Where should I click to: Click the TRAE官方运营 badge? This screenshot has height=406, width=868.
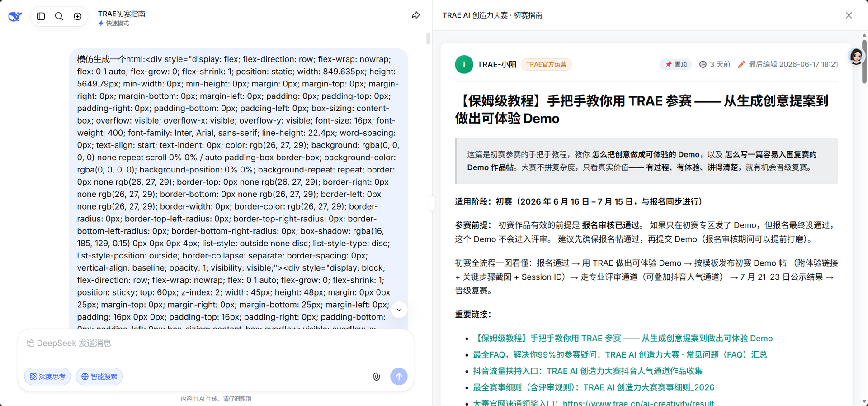tap(546, 64)
